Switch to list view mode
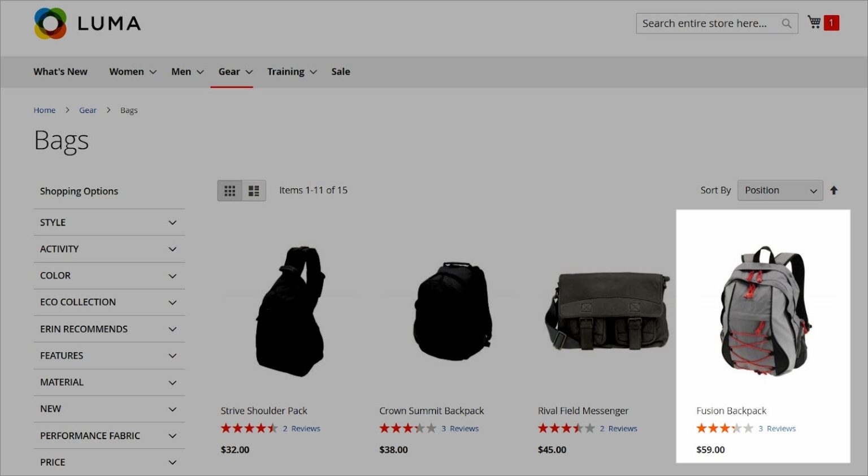Viewport: 868px width, 476px height. point(254,191)
